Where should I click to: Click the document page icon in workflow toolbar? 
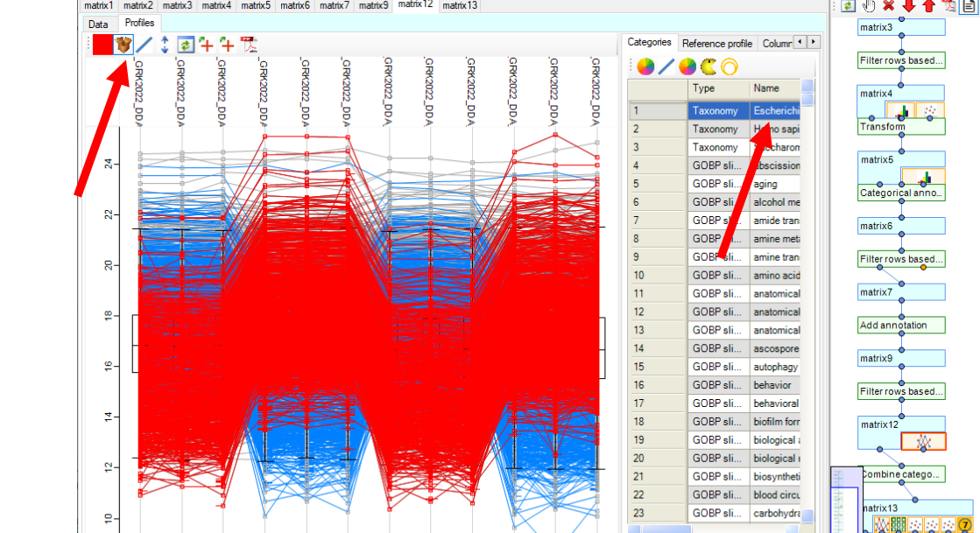click(x=970, y=5)
